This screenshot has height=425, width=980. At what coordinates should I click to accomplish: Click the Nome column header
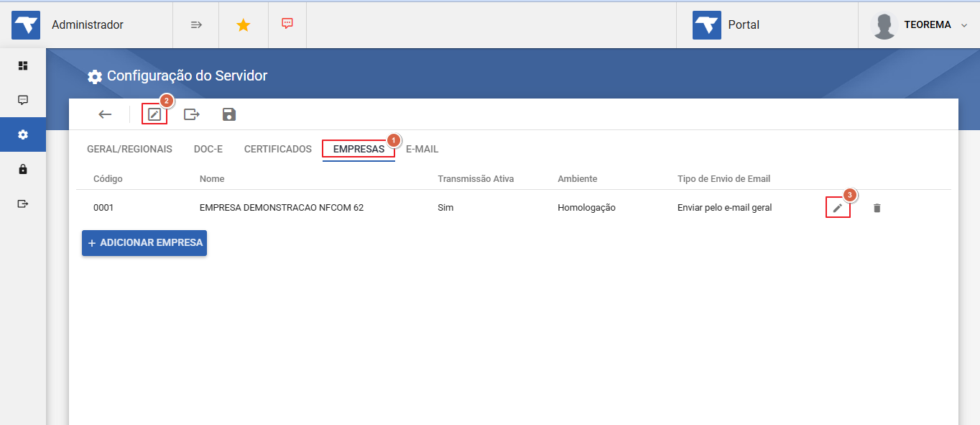212,179
